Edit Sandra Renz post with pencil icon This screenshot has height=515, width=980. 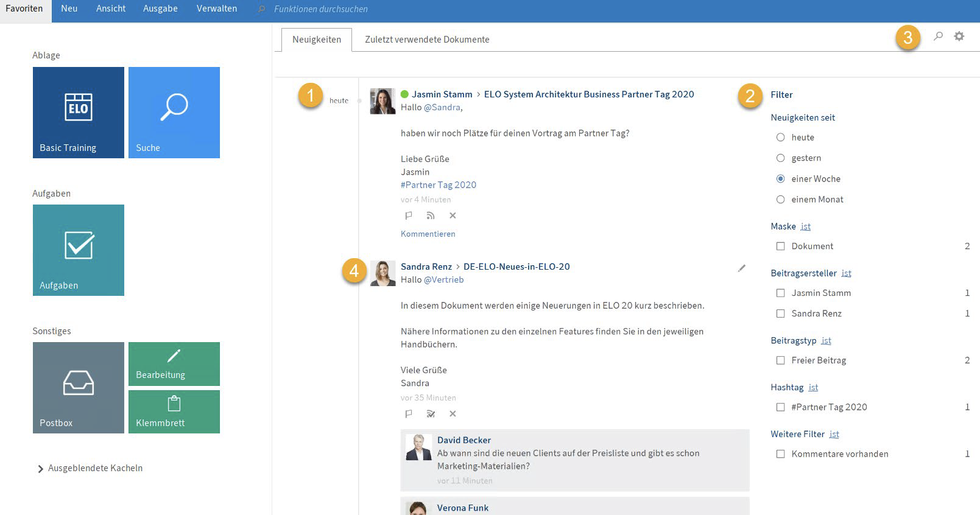click(x=741, y=268)
